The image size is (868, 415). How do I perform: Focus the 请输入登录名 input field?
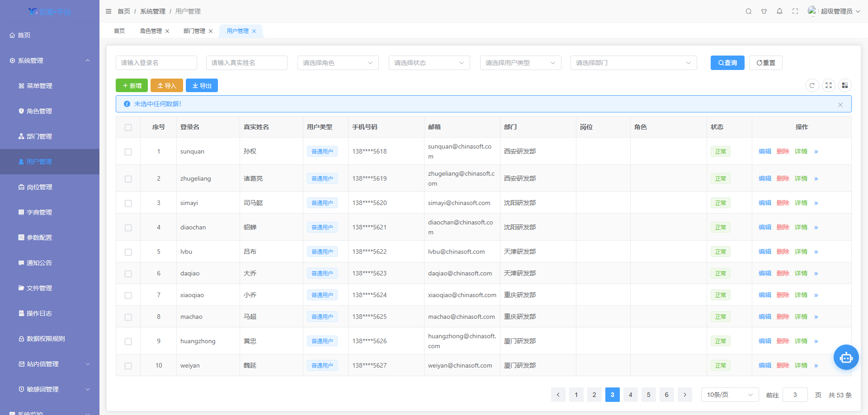(x=156, y=63)
